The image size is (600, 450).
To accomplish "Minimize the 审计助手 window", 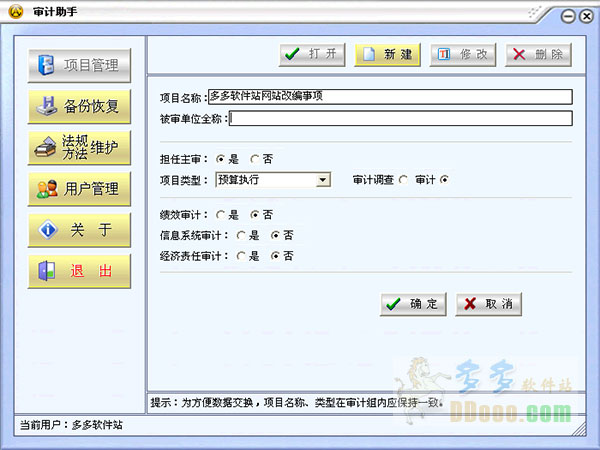I will (568, 16).
